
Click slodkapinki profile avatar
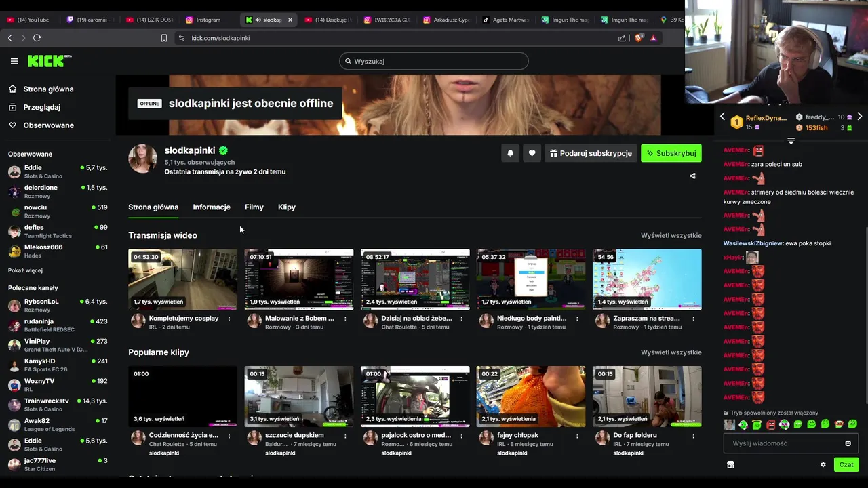click(143, 159)
